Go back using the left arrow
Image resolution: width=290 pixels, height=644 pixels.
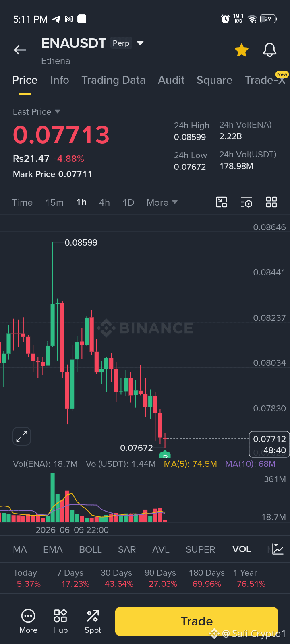20,50
